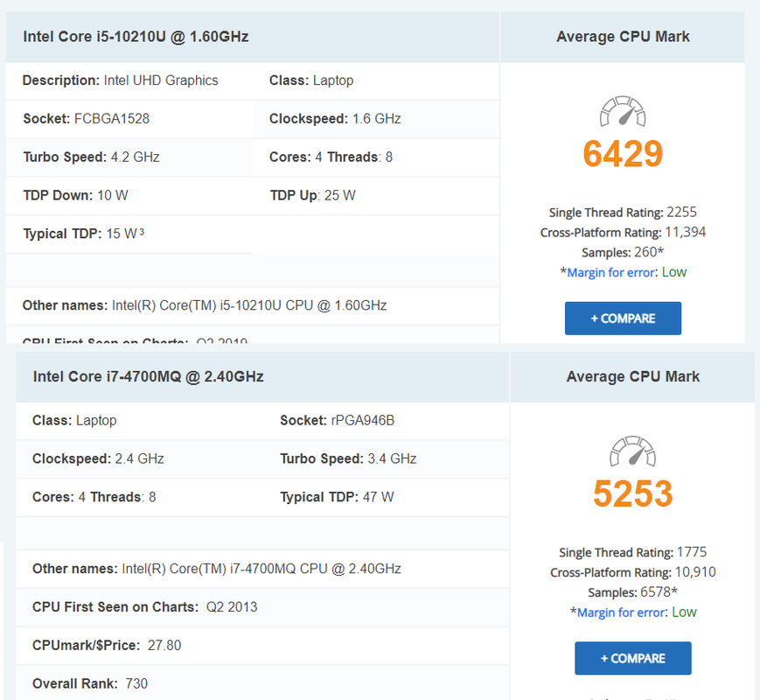Click the Other names i5-10210U CPU row
760x700 pixels.
253,305
